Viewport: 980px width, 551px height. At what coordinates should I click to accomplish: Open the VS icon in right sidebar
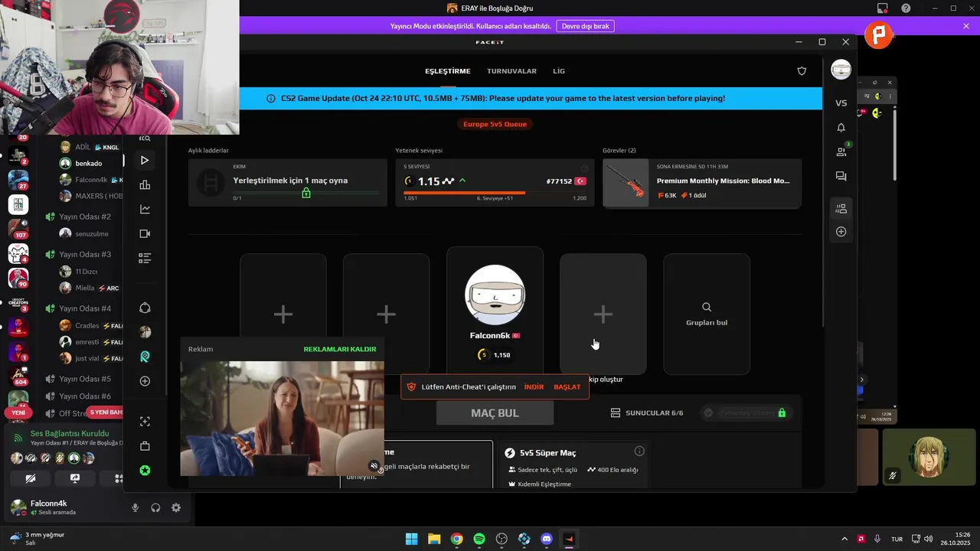point(841,103)
